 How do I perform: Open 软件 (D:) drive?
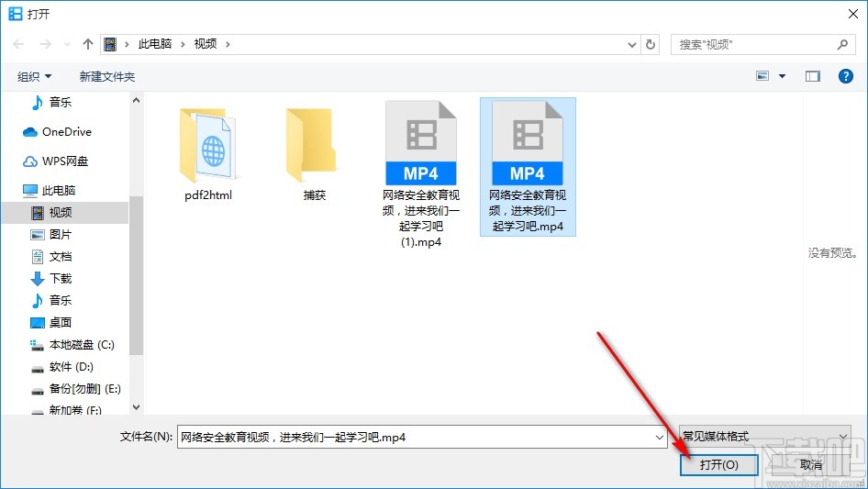tap(62, 367)
